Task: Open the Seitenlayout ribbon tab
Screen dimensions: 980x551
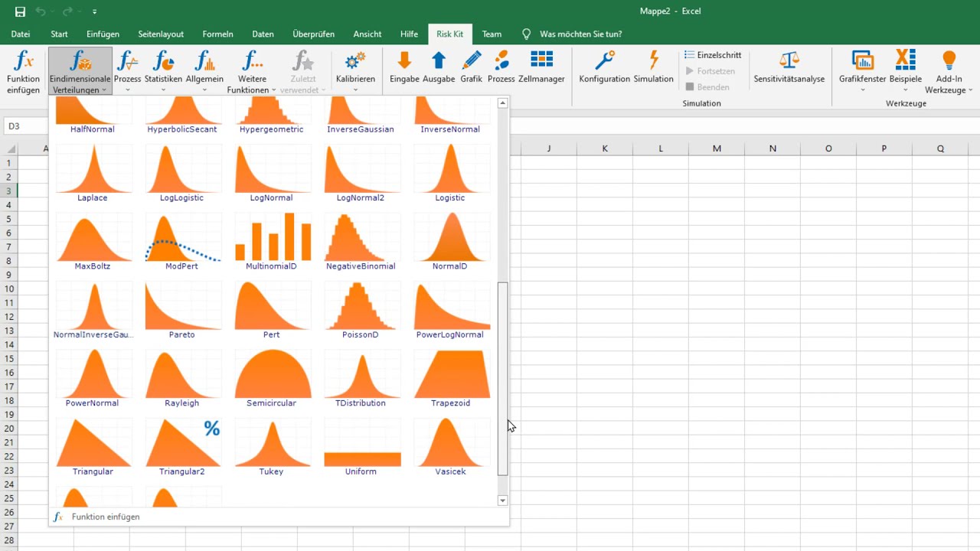Action: (x=161, y=34)
